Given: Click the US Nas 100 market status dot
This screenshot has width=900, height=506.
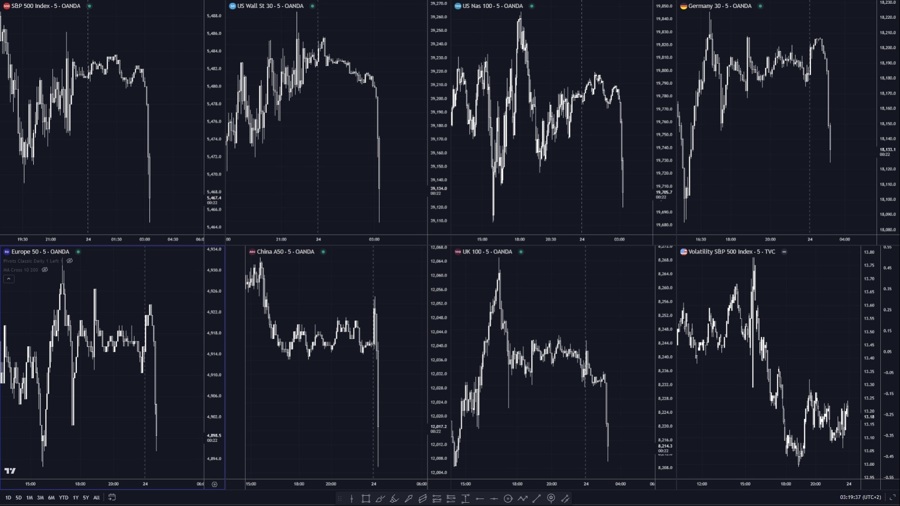Looking at the screenshot, I should coord(532,6).
